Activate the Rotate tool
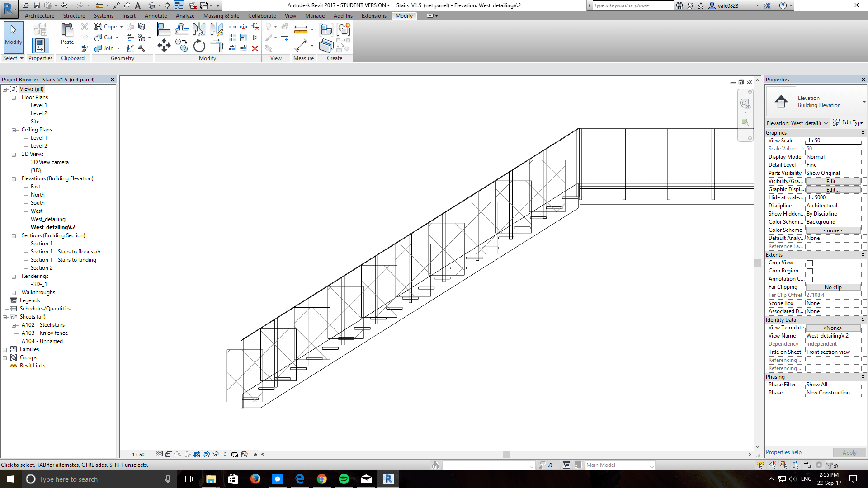The height and width of the screenshot is (488, 868). pyautogui.click(x=199, y=46)
